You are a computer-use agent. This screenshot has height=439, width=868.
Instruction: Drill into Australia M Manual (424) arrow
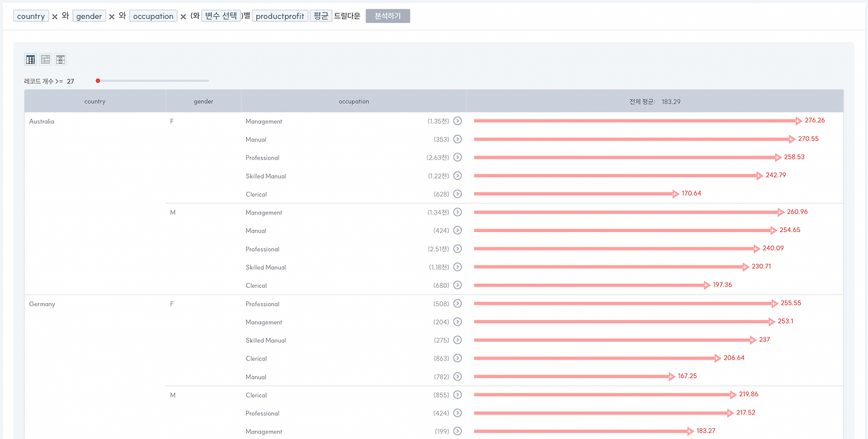click(x=457, y=231)
